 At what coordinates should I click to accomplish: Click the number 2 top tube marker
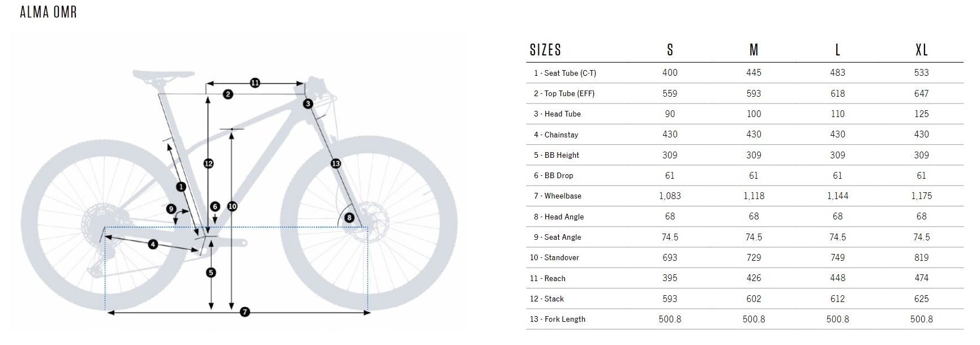[228, 94]
